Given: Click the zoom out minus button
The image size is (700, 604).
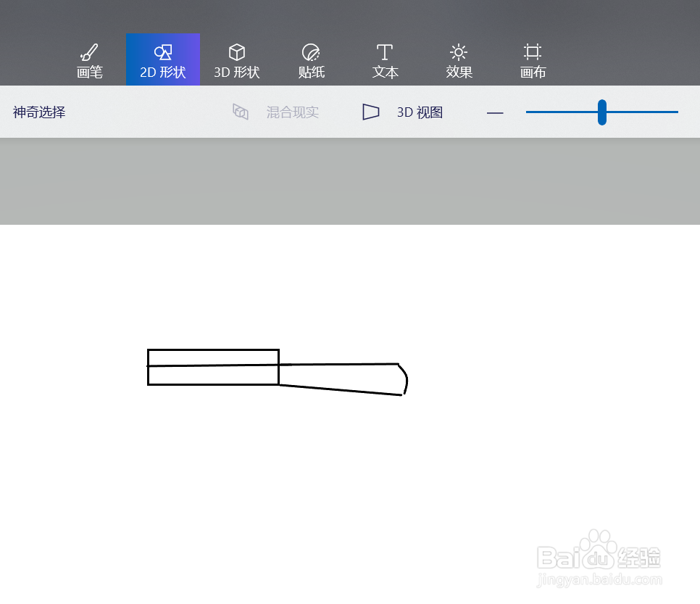Looking at the screenshot, I should coord(495,112).
